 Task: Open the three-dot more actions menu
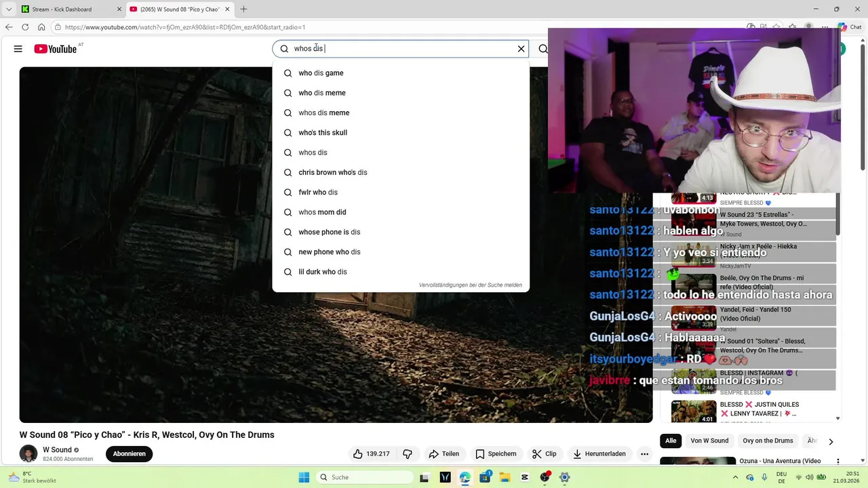645,454
